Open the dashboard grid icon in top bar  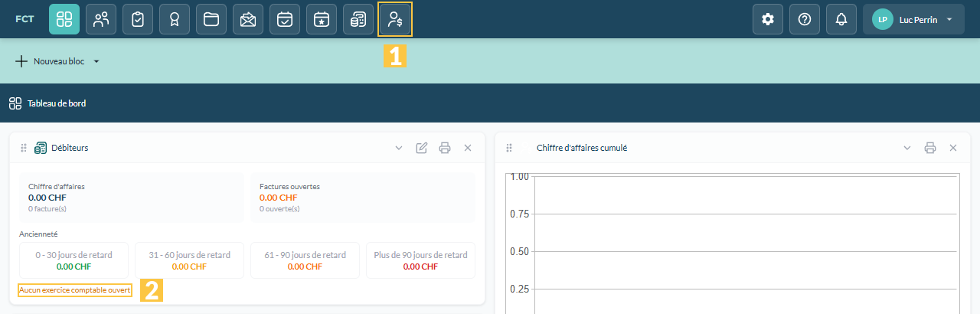point(64,19)
